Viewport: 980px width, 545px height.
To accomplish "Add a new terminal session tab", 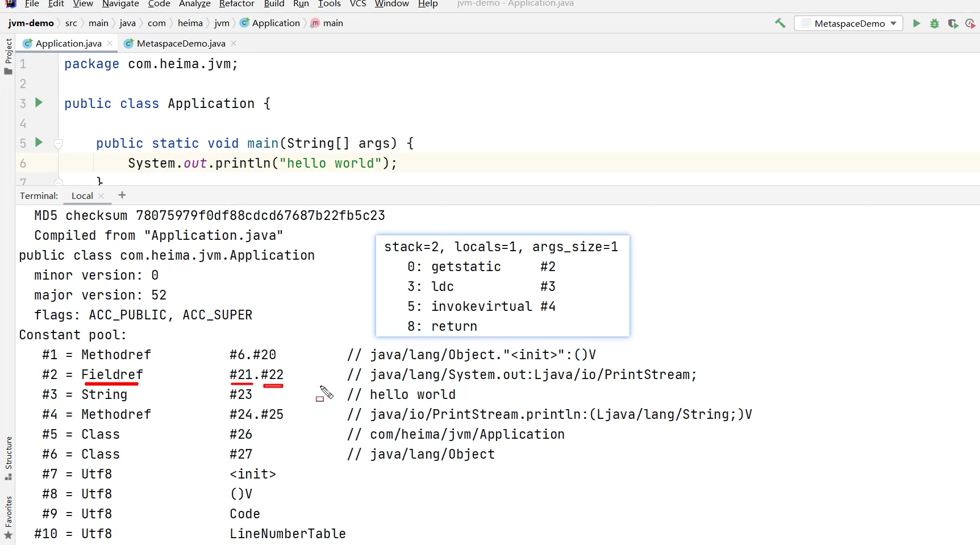I will (x=122, y=195).
